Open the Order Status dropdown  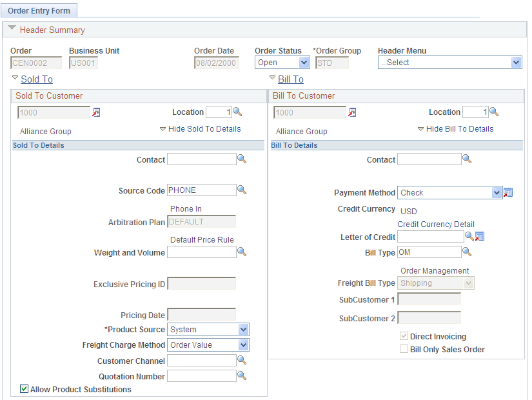click(x=303, y=63)
